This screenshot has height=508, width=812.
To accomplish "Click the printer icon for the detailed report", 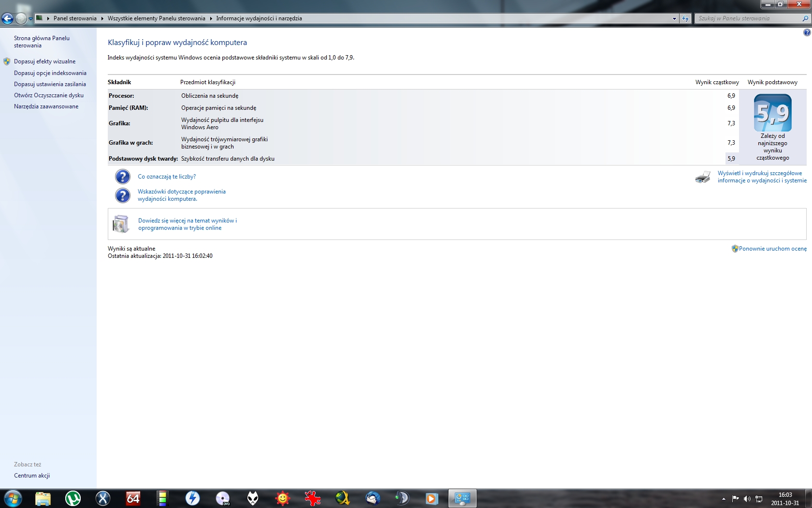I will (703, 177).
